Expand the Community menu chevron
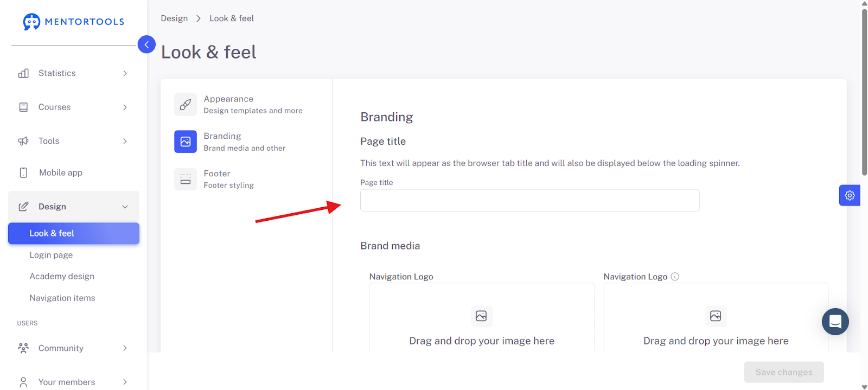Image resolution: width=868 pixels, height=390 pixels. [125, 348]
